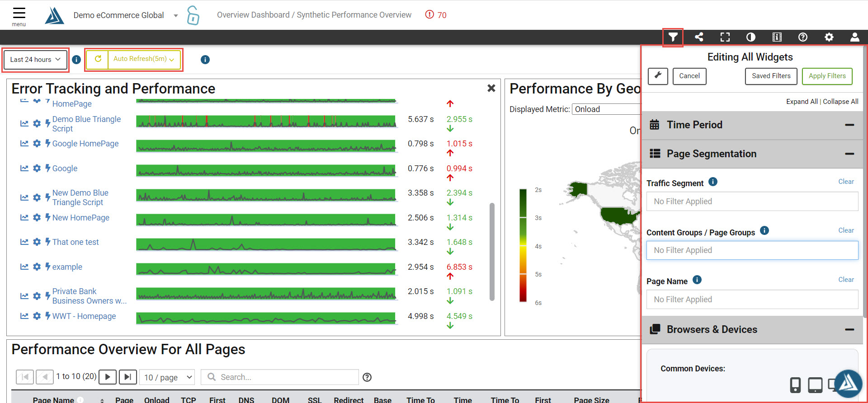
Task: Open the Last 24 hours dropdown
Action: click(x=35, y=60)
